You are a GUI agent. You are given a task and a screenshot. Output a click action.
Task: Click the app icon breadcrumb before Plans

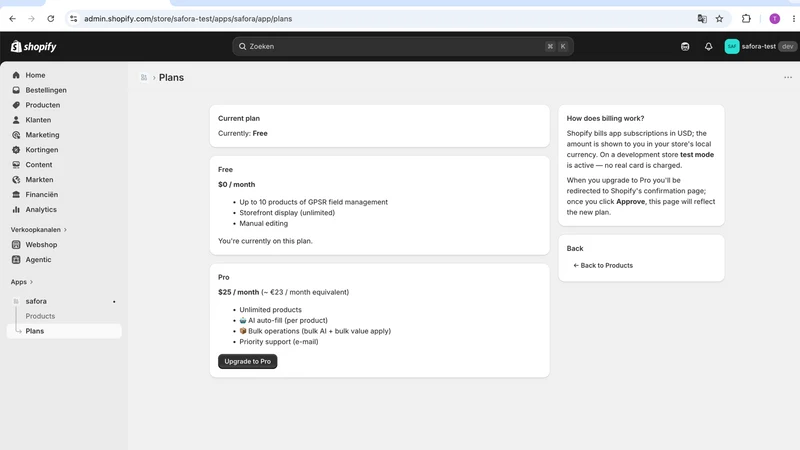(144, 78)
